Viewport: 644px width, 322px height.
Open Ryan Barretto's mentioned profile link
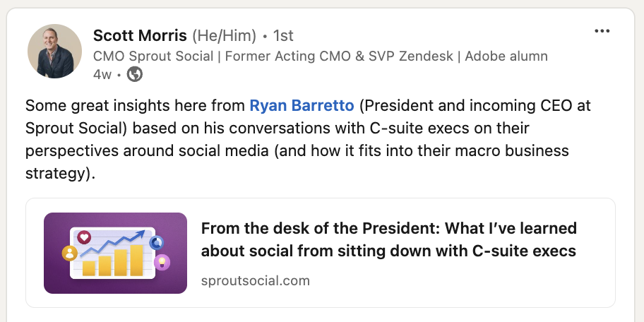coord(302,105)
